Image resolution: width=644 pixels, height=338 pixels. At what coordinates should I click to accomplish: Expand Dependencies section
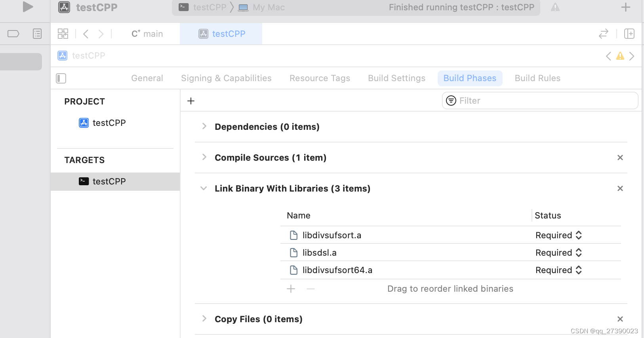[x=204, y=126]
